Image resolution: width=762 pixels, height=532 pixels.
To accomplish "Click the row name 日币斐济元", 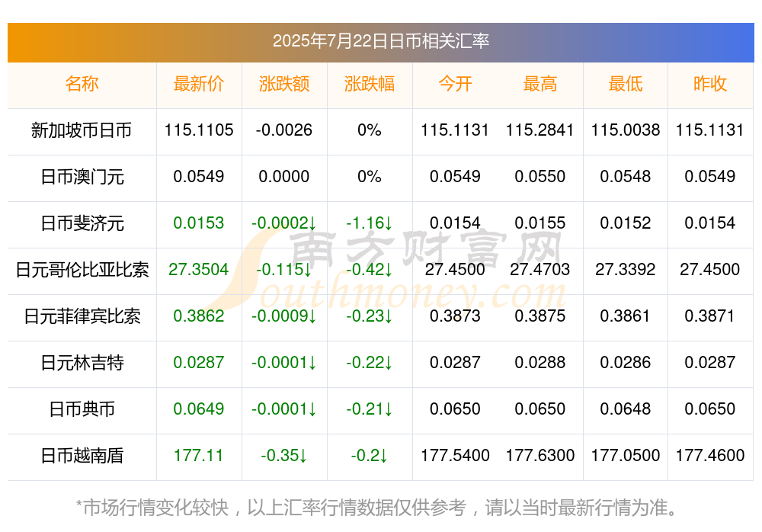I will pyautogui.click(x=82, y=223).
